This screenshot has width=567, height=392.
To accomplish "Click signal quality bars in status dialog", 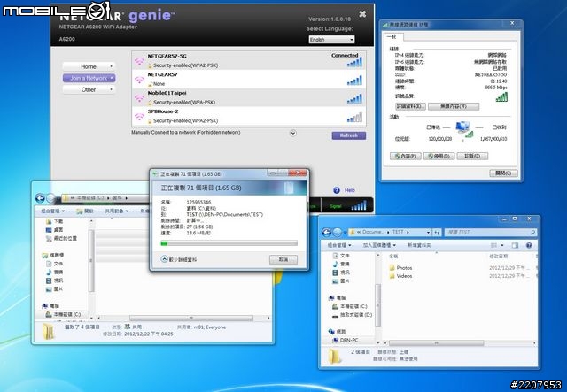I will coord(501,96).
